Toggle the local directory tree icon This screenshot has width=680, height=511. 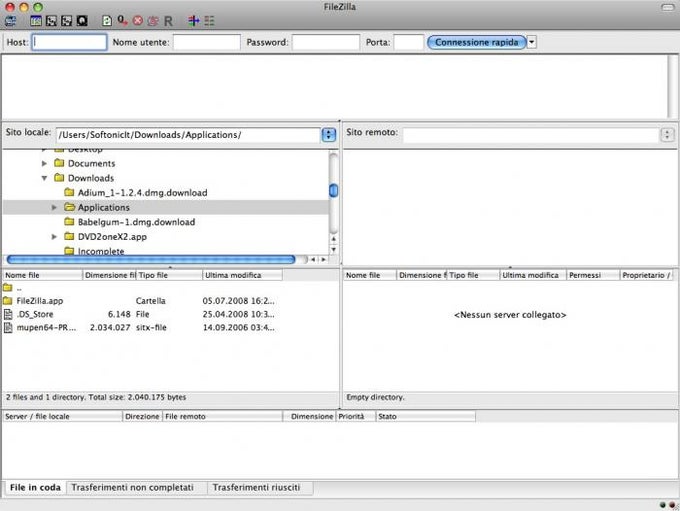[51, 21]
